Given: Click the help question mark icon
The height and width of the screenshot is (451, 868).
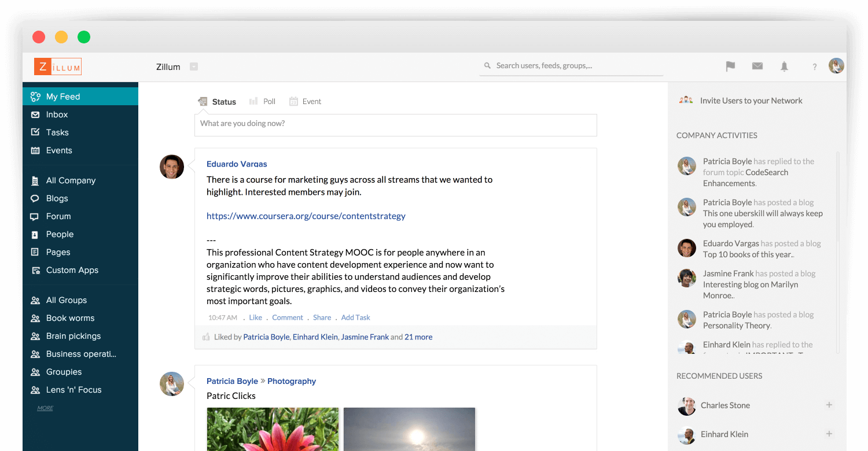Looking at the screenshot, I should [814, 67].
